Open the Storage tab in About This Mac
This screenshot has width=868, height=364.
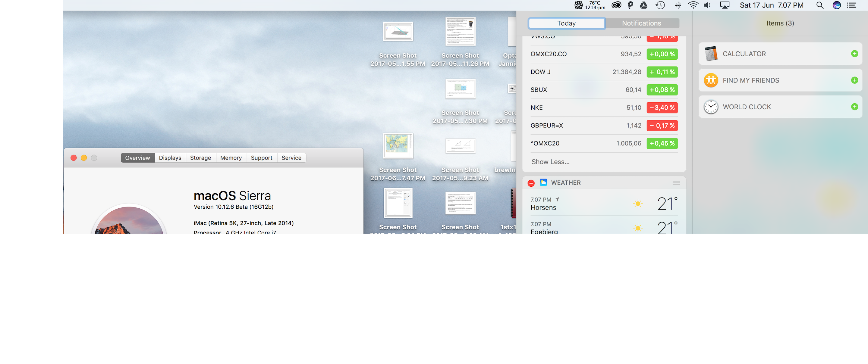tap(200, 157)
